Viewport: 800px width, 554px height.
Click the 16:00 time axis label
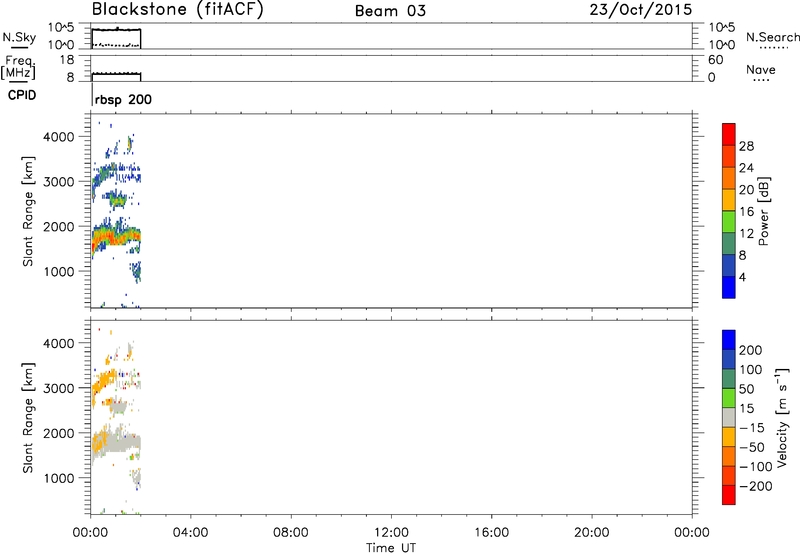click(491, 533)
